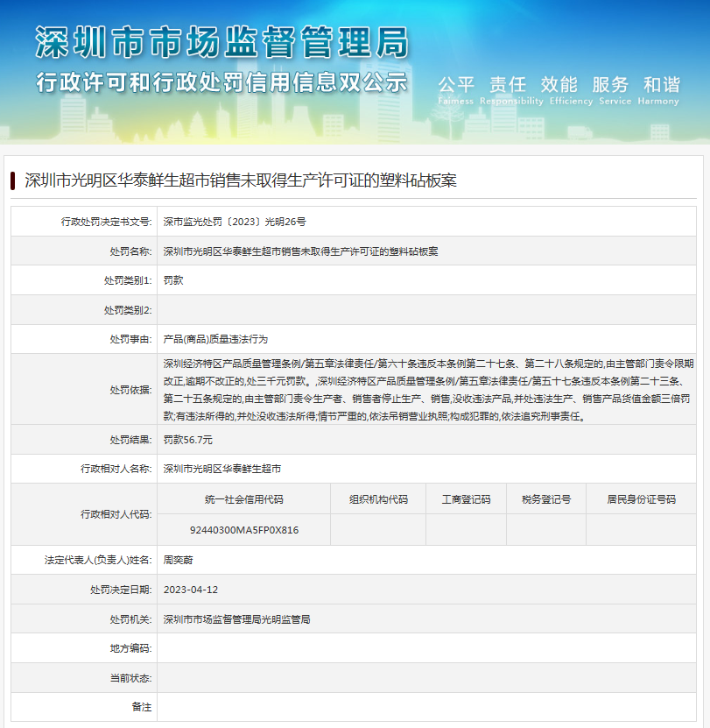Click the 处罚机关 label
This screenshot has width=710, height=728.
coord(130,619)
